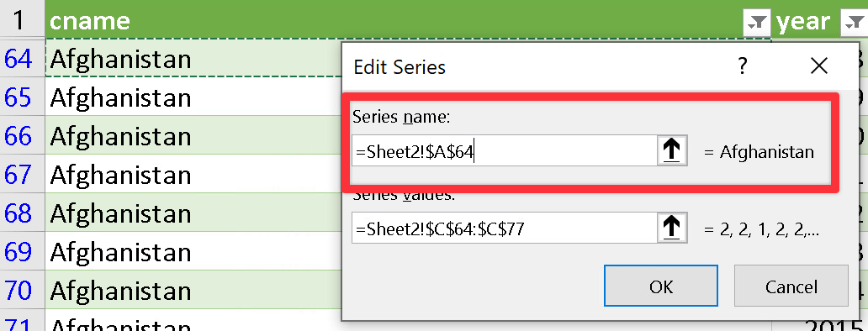Click the Series values input field
Image resolution: width=868 pixels, height=331 pixels.
coord(505,229)
